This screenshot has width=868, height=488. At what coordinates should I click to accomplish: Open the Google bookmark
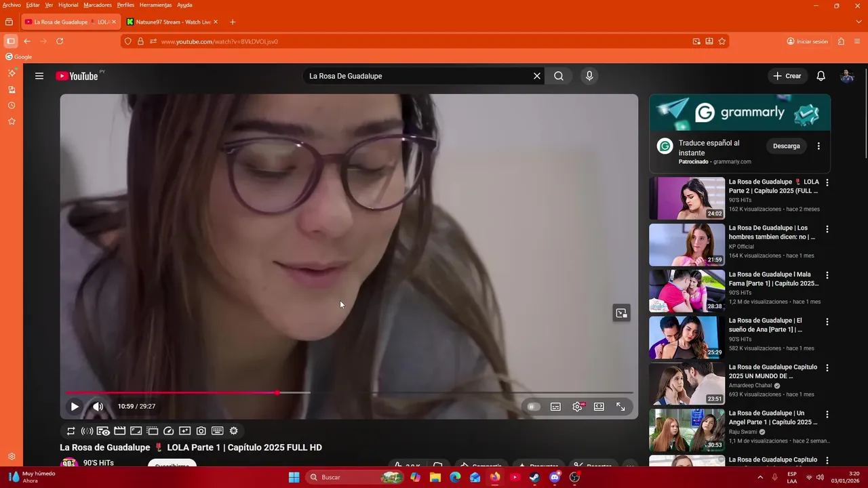(x=19, y=57)
